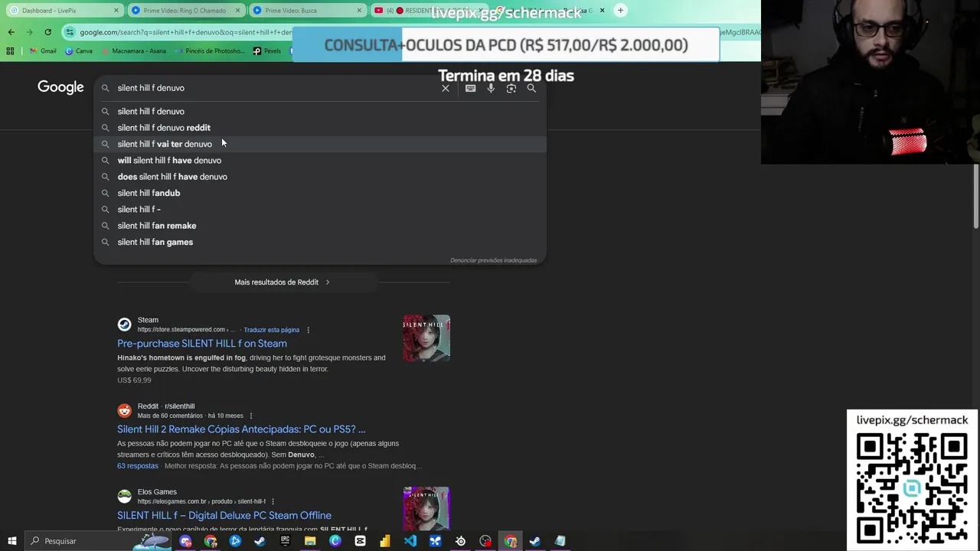Go back to the previous page in Chrome
The height and width of the screenshot is (551, 980).
(x=11, y=32)
